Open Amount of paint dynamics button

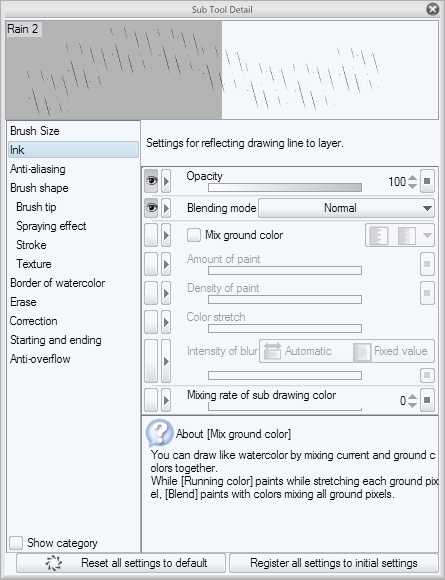(427, 264)
